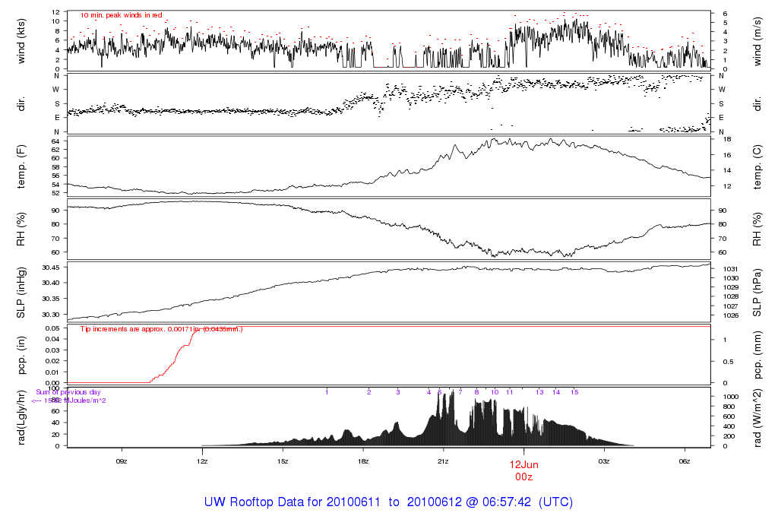Select the '30.30' SLP tick value
Viewport: 778px width, 532px height.
click(x=51, y=315)
